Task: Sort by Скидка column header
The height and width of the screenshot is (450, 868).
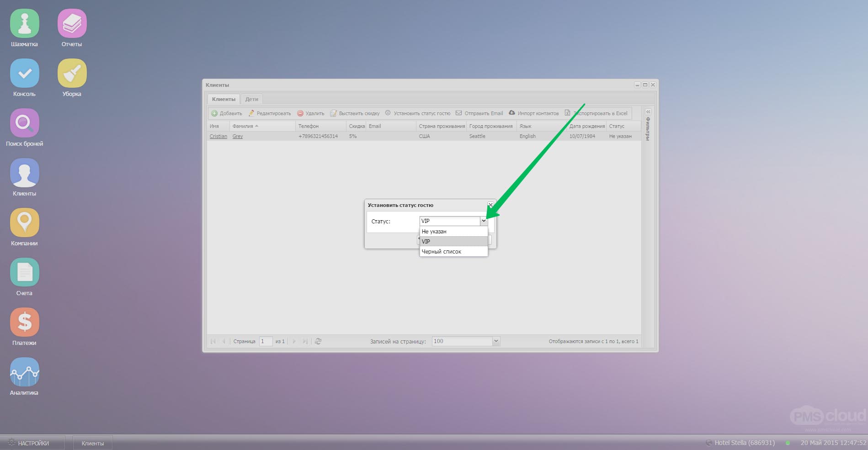Action: [x=356, y=126]
